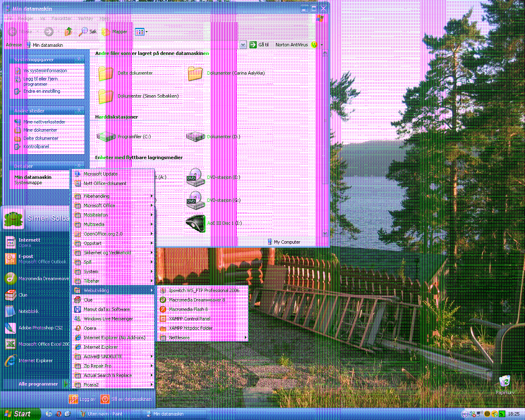Expand Filbehandling program group
The width and height of the screenshot is (525, 420).
(x=114, y=196)
